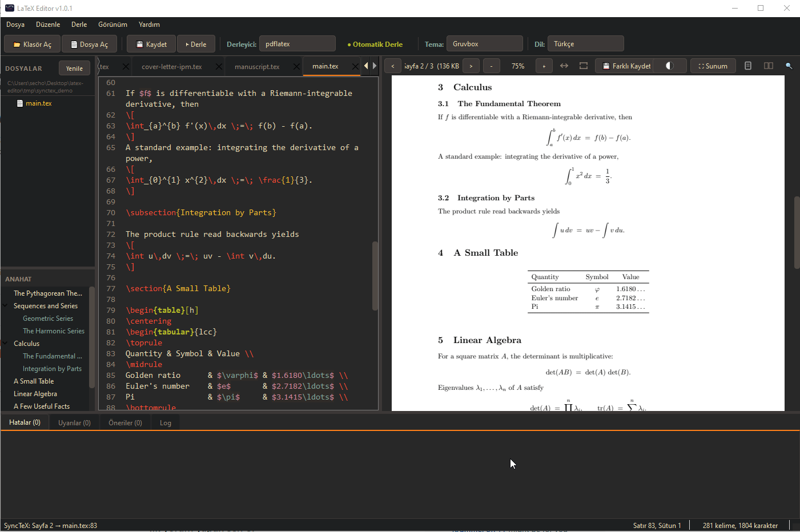Toggle Otomatik Derle auto-compile

375,45
